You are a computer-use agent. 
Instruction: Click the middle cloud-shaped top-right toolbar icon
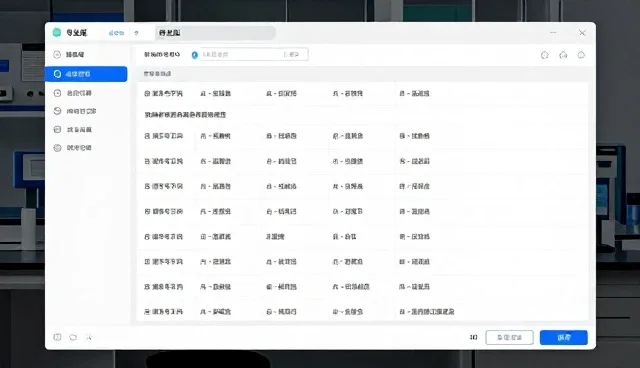click(563, 55)
